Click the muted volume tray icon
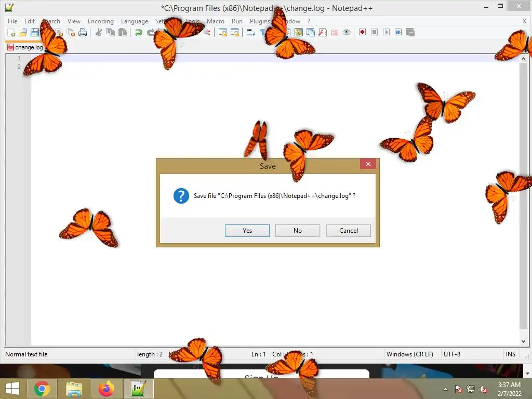Viewport: 532px width, 399px height. coord(483,389)
